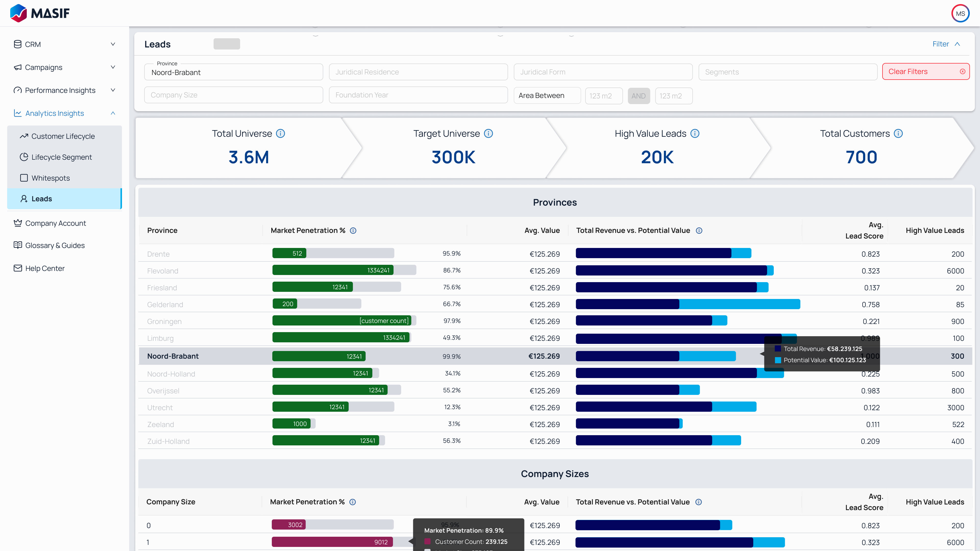Open the Total Universe info tooltip

pyautogui.click(x=281, y=133)
